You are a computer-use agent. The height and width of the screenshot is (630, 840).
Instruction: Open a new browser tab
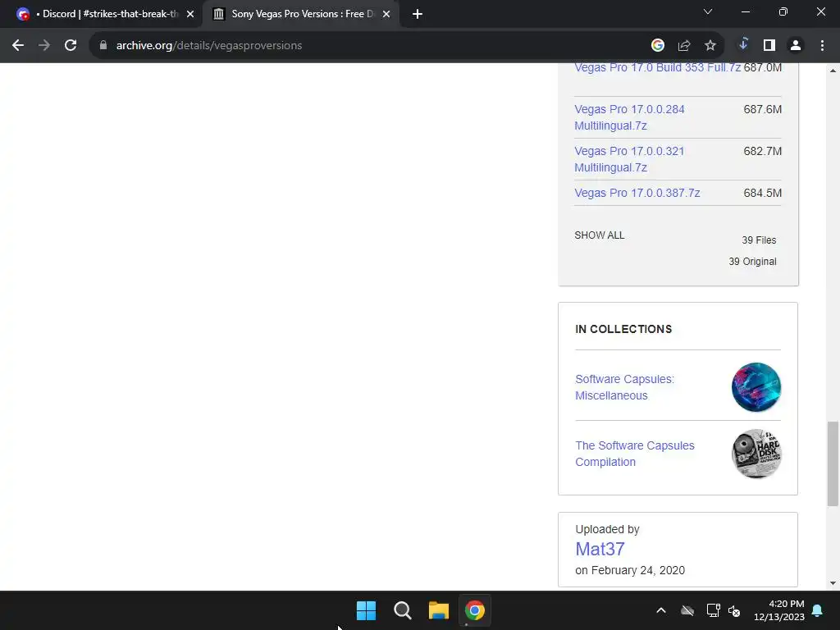[418, 14]
